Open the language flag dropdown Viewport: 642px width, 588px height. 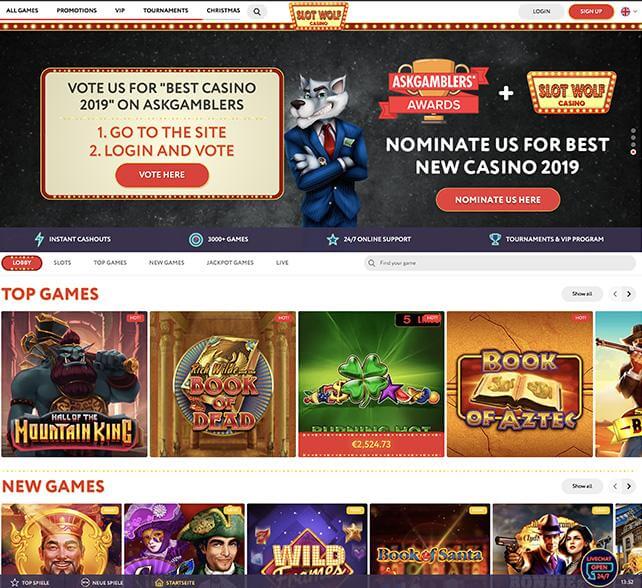click(628, 11)
